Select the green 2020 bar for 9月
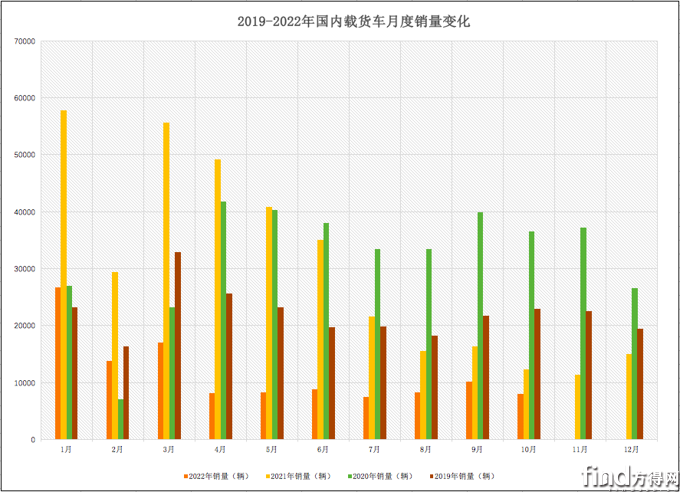Image resolution: width=680 pixels, height=492 pixels. [x=480, y=326]
